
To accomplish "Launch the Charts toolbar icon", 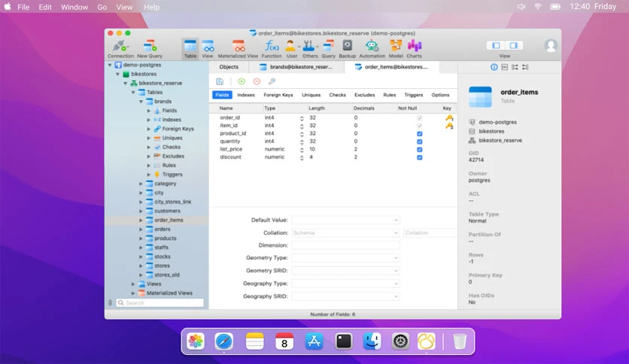I will point(414,49).
